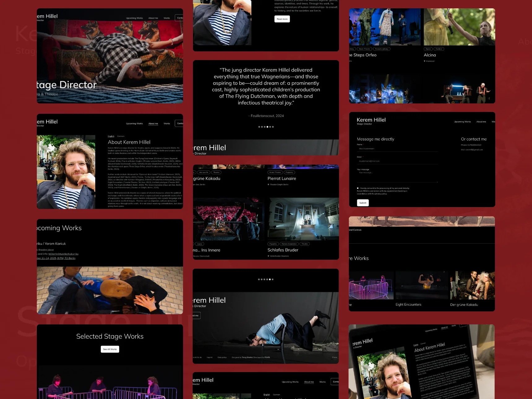This screenshot has width=532, height=399.
Task: Click the See All Works button
Action: click(x=110, y=349)
